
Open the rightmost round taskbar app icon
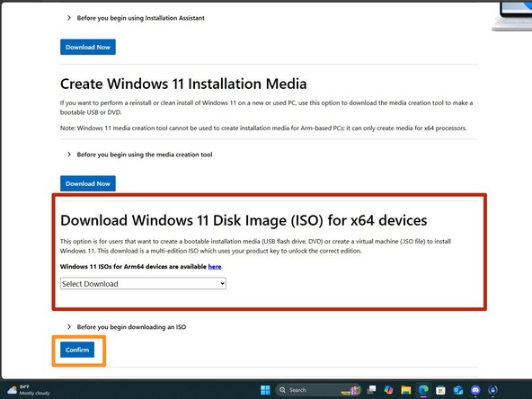pyautogui.click(x=492, y=390)
